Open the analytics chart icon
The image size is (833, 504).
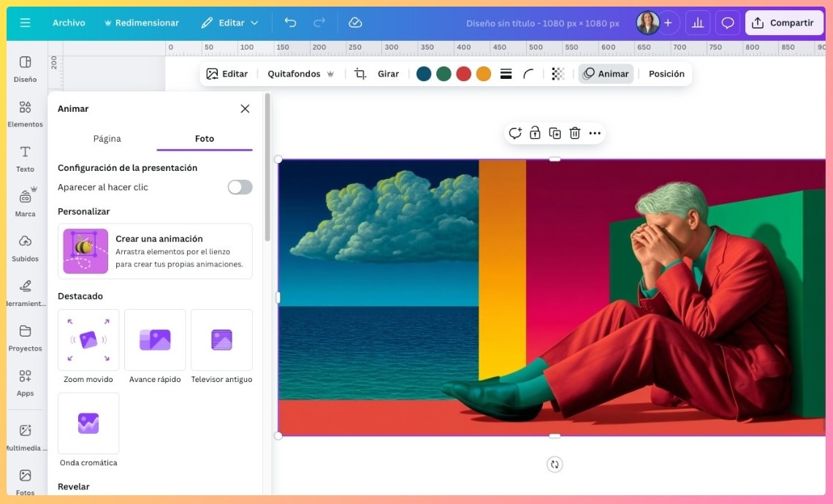pos(698,23)
